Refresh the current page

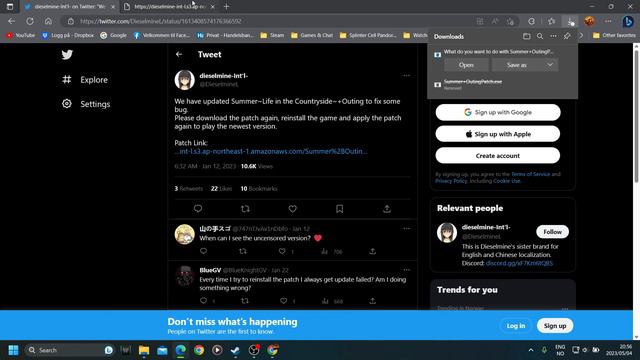click(30, 21)
